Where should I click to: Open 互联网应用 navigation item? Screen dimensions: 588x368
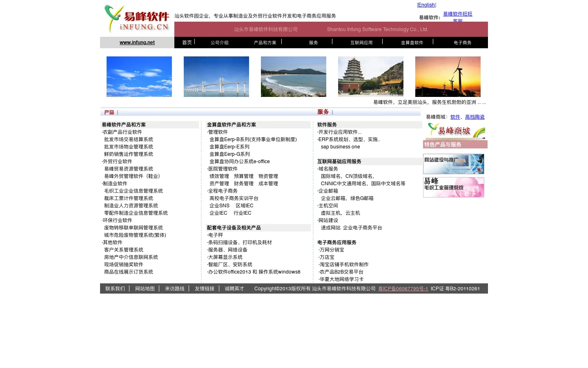click(361, 43)
